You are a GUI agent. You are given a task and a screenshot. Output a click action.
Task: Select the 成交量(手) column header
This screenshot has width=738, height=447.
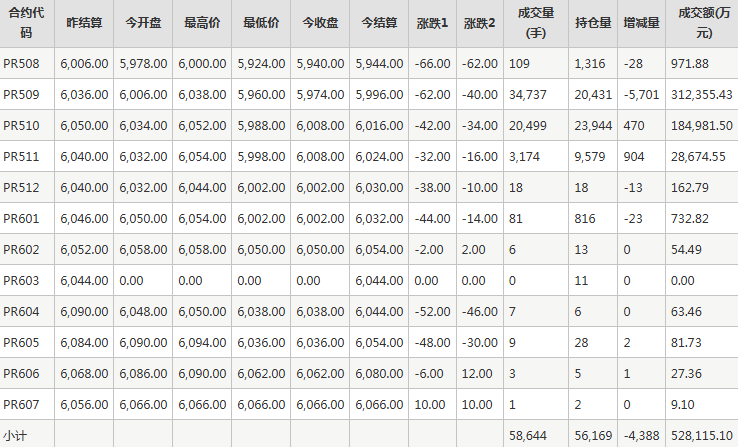(x=536, y=23)
